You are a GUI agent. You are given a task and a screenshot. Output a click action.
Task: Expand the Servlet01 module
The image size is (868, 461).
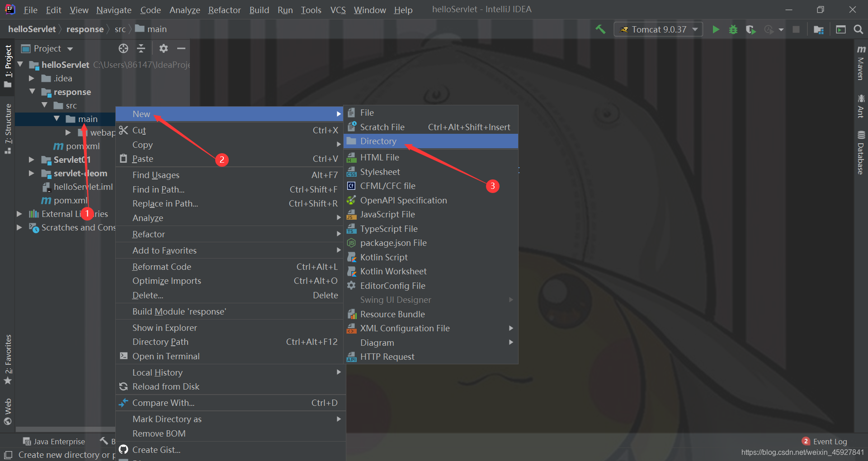[32, 160]
